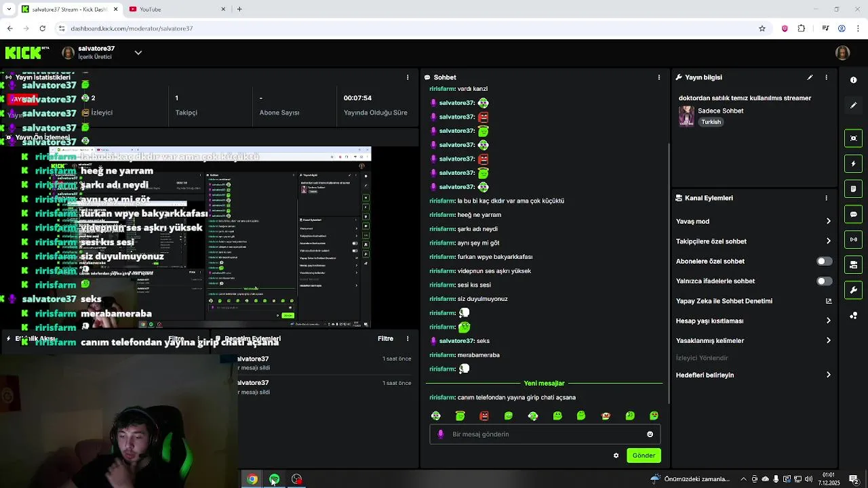Open the salvatore37 channel dropdown chevron
This screenshot has width=868, height=488.
pyautogui.click(x=138, y=53)
